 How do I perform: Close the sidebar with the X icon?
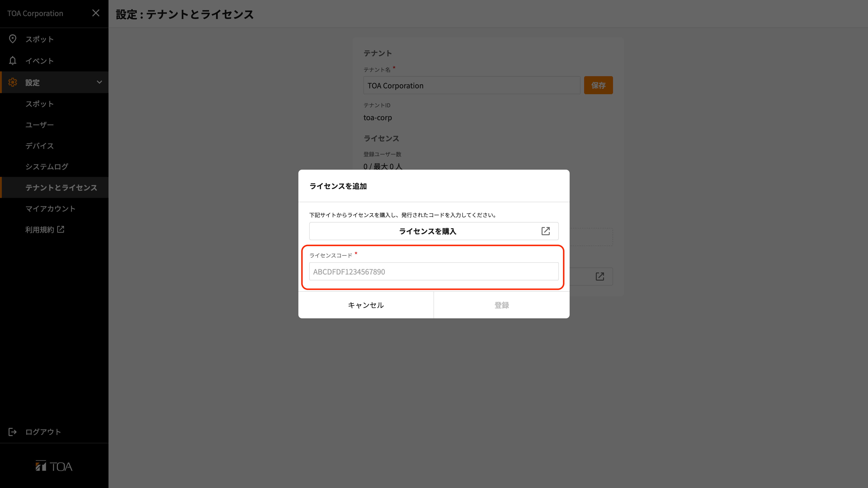(x=96, y=13)
